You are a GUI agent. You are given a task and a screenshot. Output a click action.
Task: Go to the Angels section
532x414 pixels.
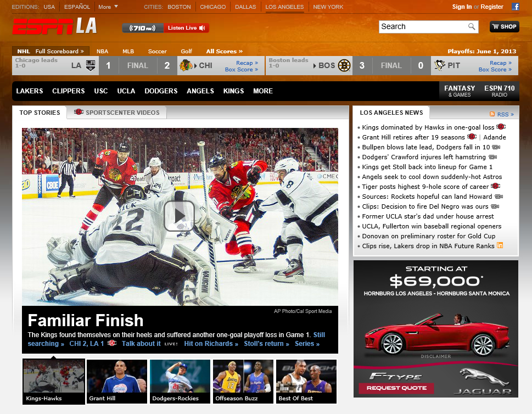click(x=200, y=91)
